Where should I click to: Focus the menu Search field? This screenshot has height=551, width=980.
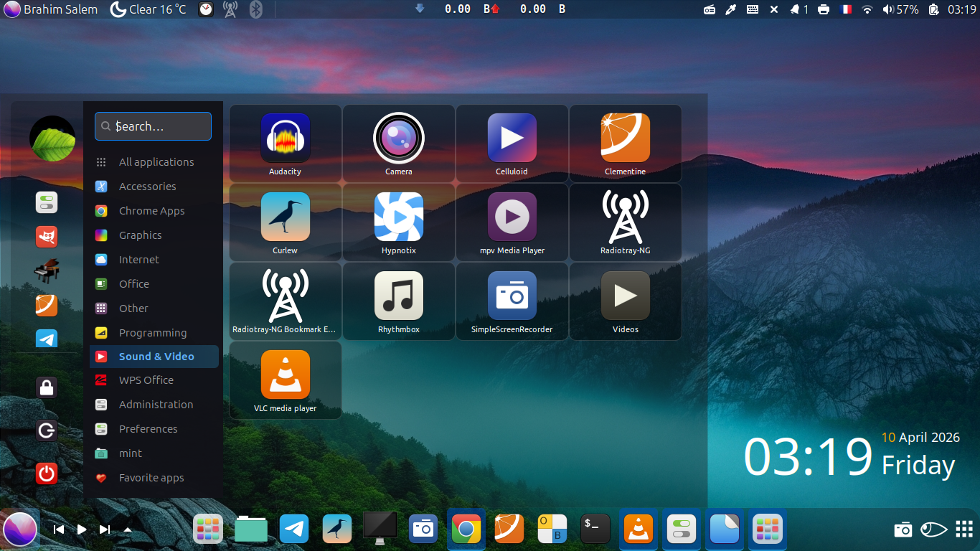pyautogui.click(x=153, y=126)
